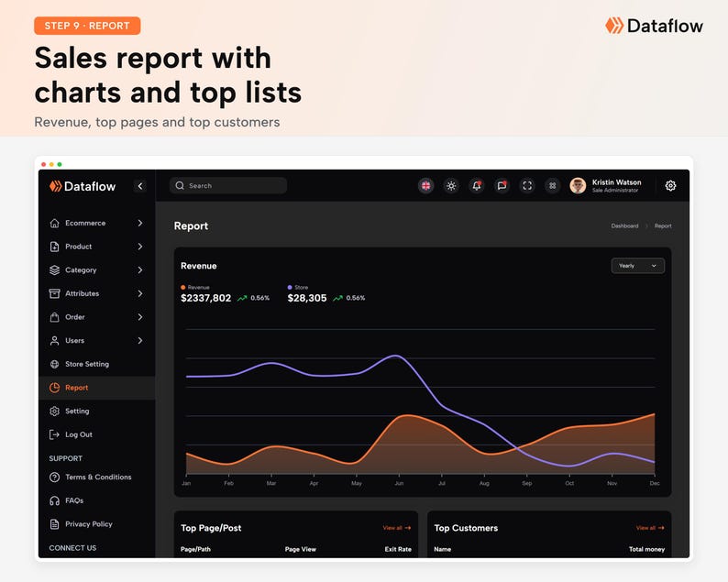Viewport: 728px width, 582px height.
Task: Click the Dec label on chart axis
Action: (x=655, y=483)
